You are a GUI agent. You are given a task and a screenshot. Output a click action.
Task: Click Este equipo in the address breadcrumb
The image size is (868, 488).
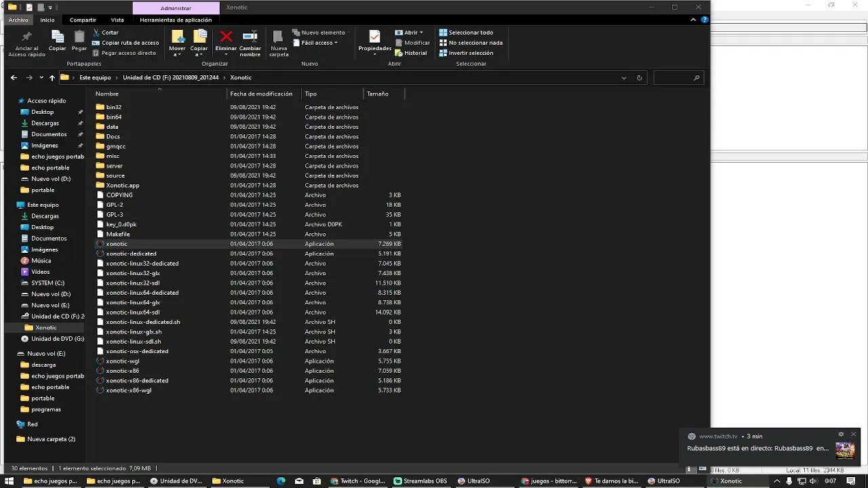(95, 78)
